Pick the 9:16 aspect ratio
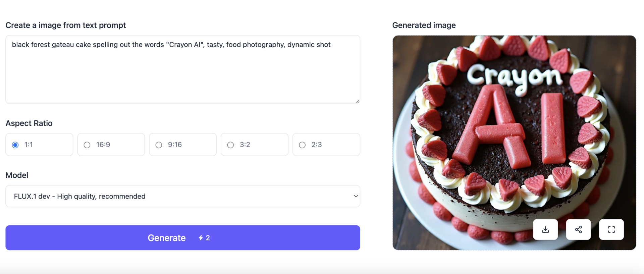Image resolution: width=644 pixels, height=274 pixels. point(159,145)
